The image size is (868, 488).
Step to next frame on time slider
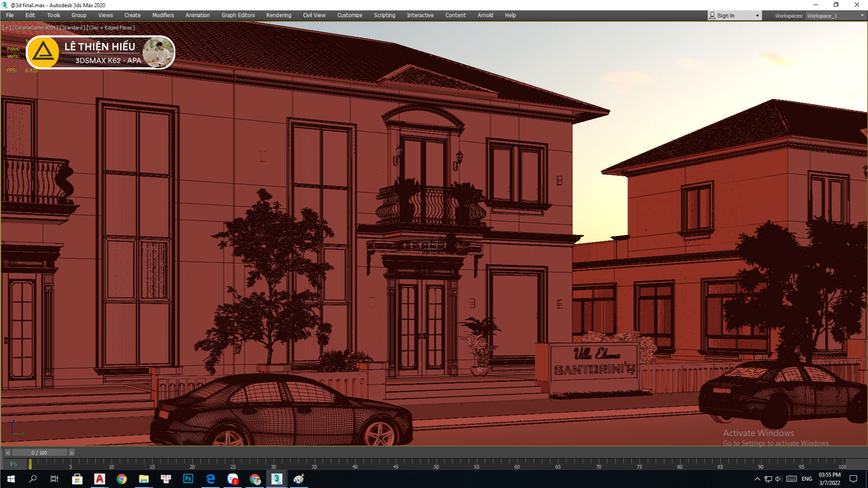pos(71,452)
